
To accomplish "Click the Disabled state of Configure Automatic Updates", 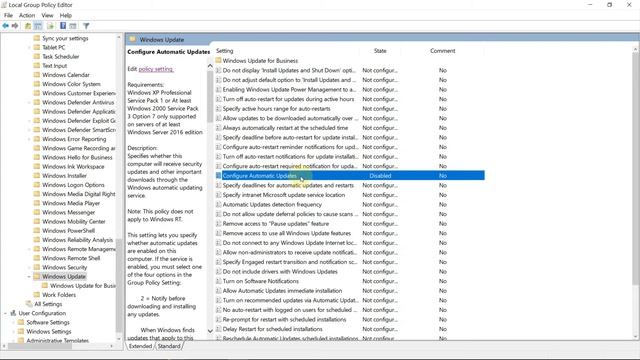I will click(x=380, y=176).
